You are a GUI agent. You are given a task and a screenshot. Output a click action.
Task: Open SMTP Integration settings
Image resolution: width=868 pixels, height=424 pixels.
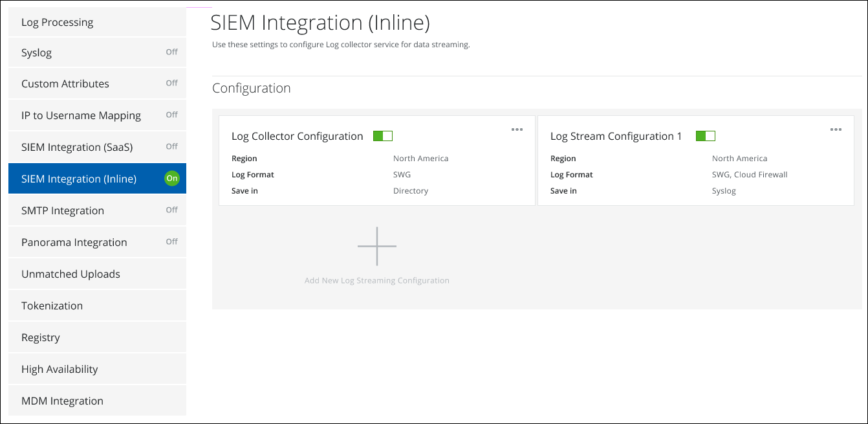63,210
